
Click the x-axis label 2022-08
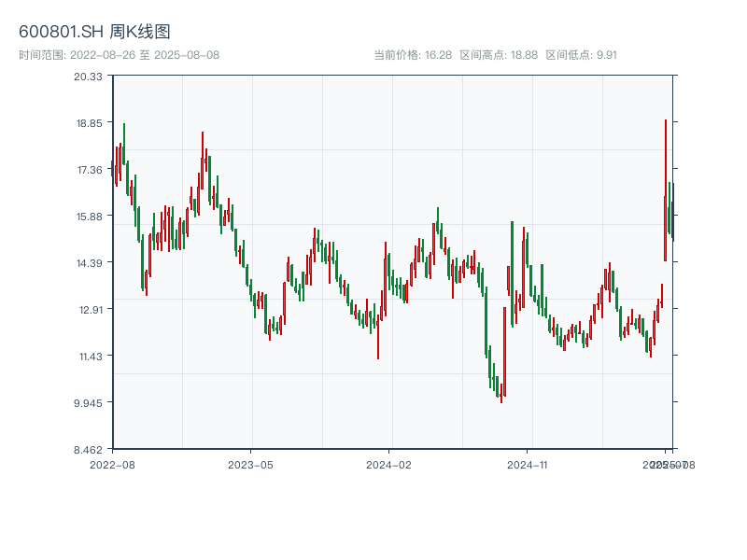(x=112, y=465)
